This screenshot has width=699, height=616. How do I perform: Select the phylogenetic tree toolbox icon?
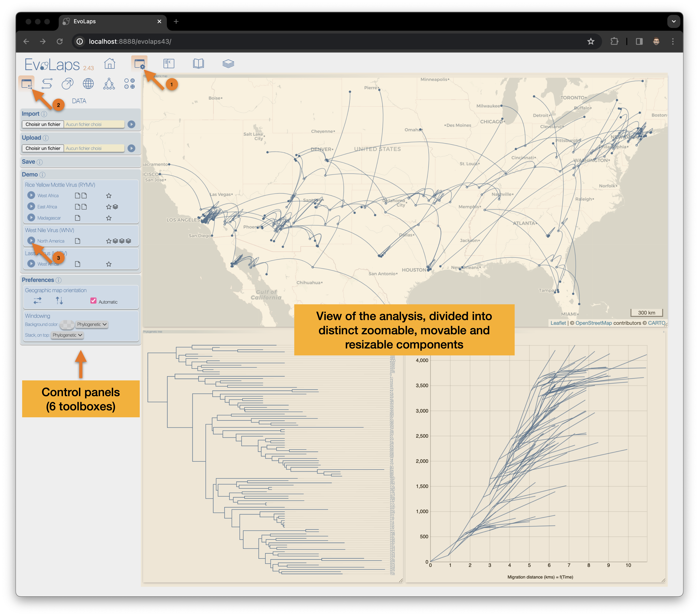(x=109, y=83)
